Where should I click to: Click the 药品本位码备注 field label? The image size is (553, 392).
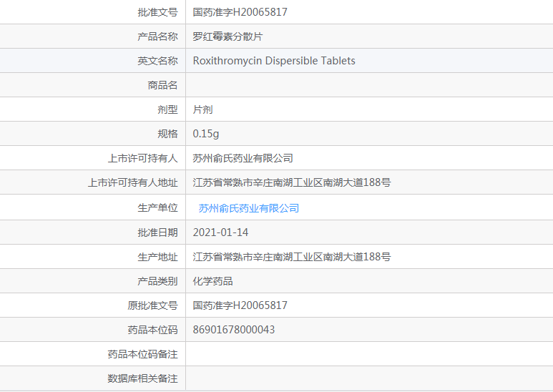pos(142,354)
